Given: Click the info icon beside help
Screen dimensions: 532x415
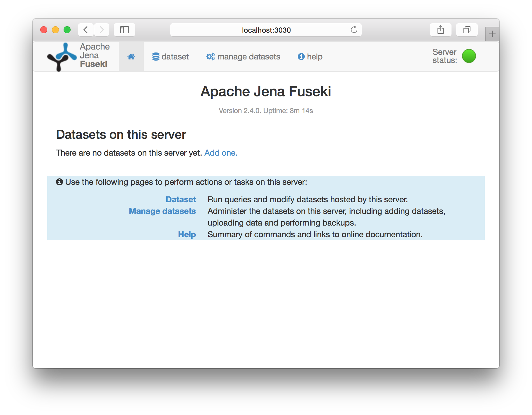Looking at the screenshot, I should click(x=301, y=57).
